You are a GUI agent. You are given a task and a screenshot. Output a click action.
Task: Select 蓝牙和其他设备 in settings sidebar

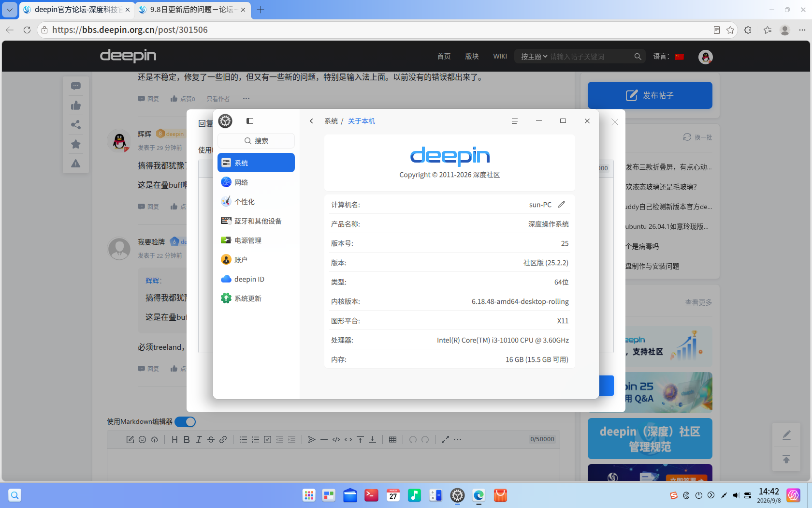pos(256,221)
